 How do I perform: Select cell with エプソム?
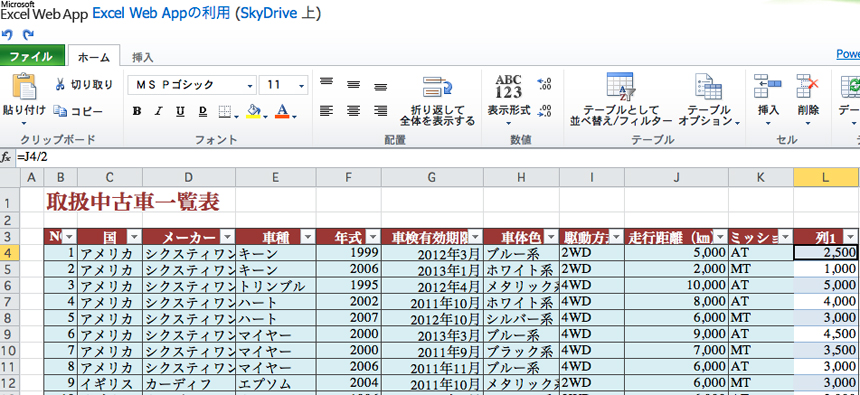tap(276, 382)
